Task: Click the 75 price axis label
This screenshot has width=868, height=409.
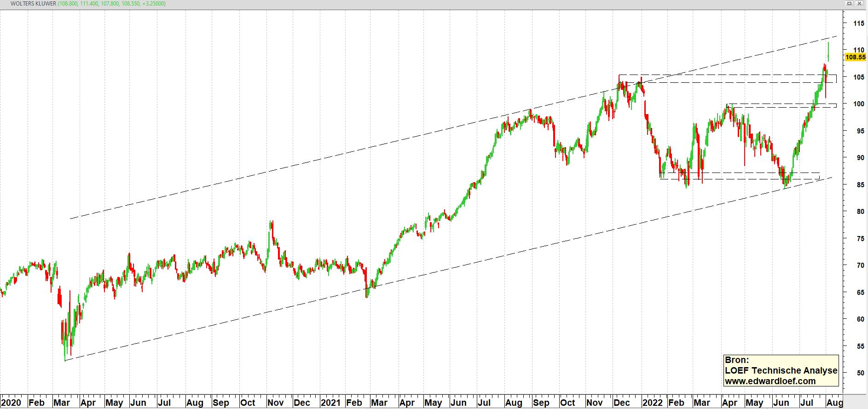Action: click(860, 238)
